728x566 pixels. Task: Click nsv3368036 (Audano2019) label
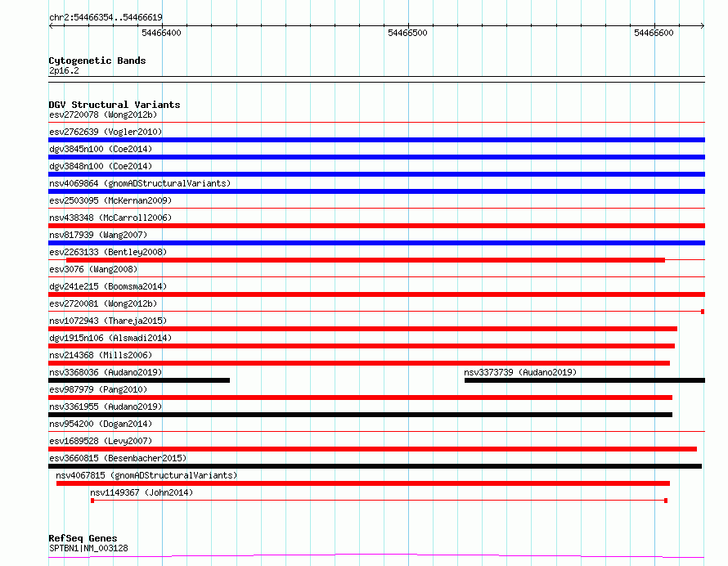click(106, 372)
